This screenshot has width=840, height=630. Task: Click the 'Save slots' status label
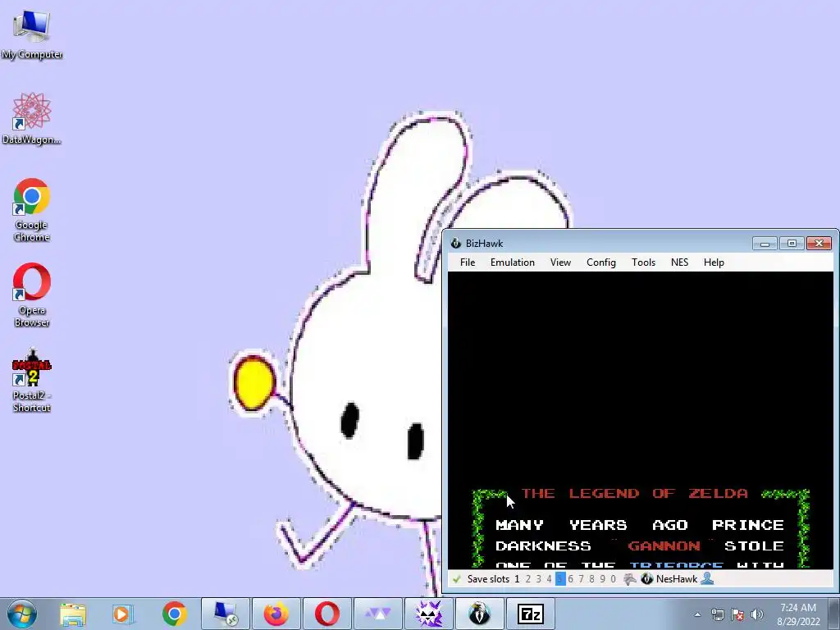tap(488, 579)
